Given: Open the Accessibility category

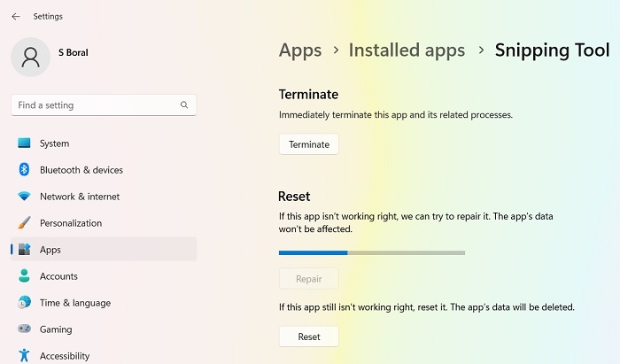Looking at the screenshot, I should [x=104, y=354].
